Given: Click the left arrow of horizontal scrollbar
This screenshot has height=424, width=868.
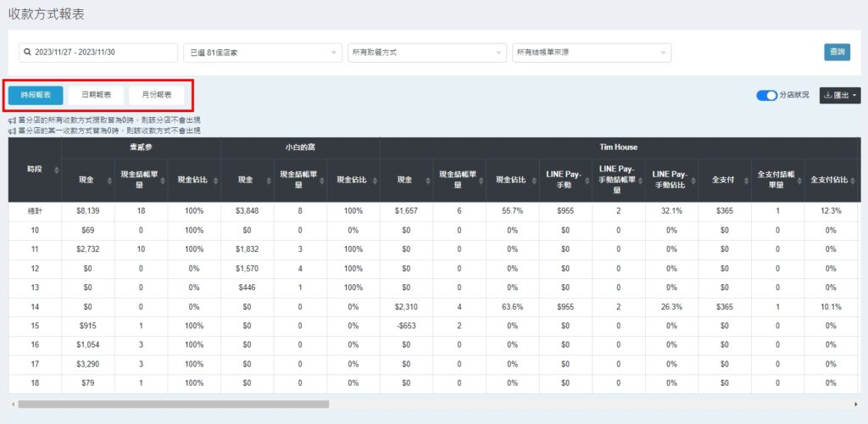Looking at the screenshot, I should point(13,404).
